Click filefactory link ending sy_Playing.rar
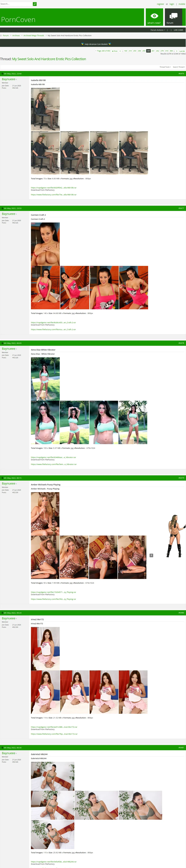This screenshot has height=868, width=186. coord(54,599)
